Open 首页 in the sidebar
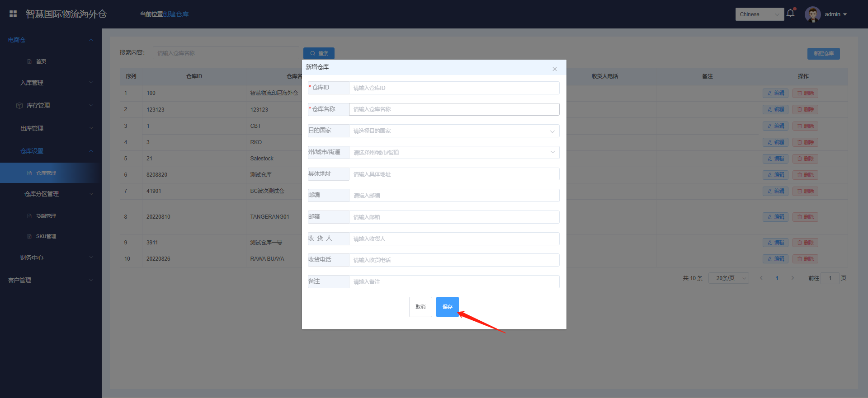The height and width of the screenshot is (398, 868). pyautogui.click(x=41, y=61)
